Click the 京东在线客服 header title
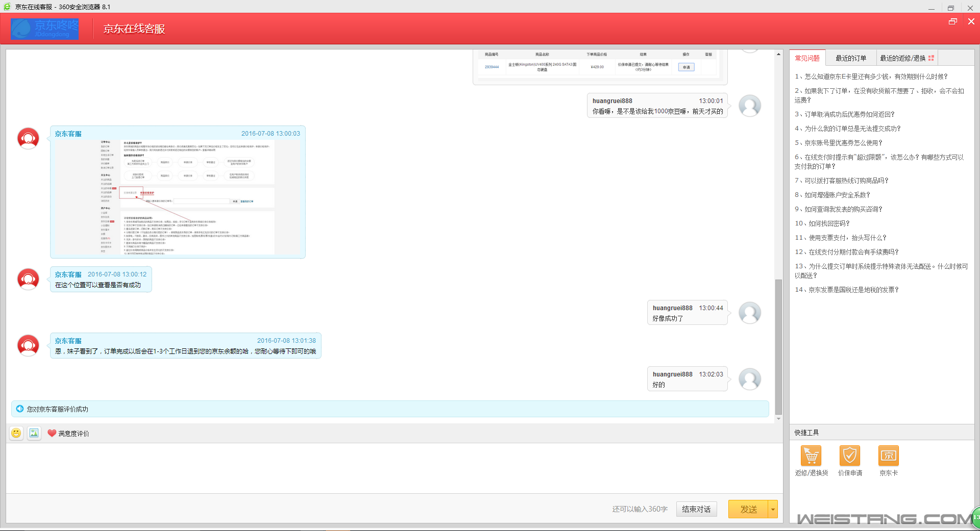The width and height of the screenshot is (980, 531). click(x=134, y=29)
